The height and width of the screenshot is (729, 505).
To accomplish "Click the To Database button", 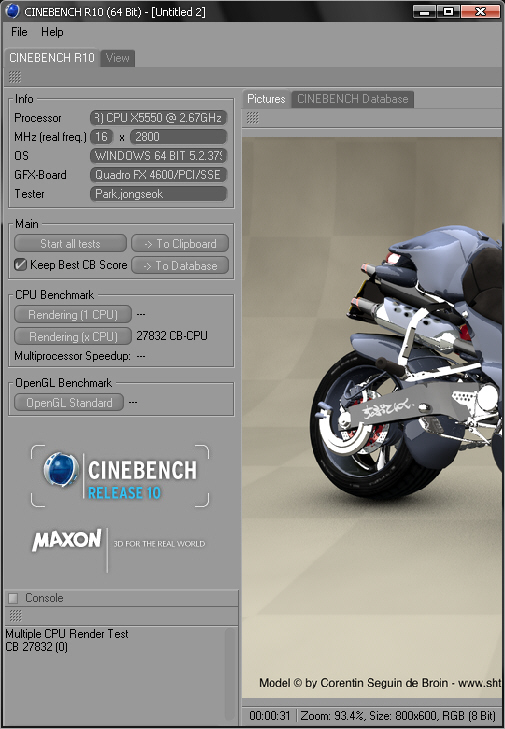I will pyautogui.click(x=180, y=265).
